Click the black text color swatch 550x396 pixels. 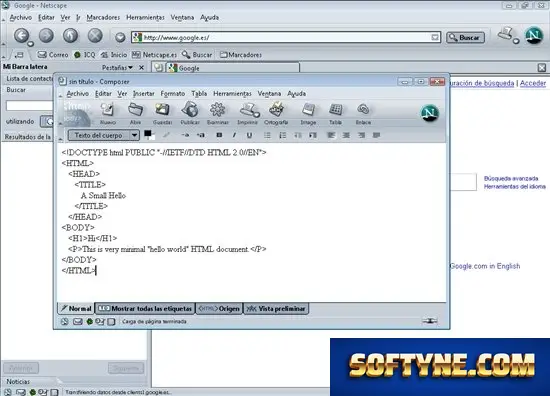pyautogui.click(x=148, y=133)
